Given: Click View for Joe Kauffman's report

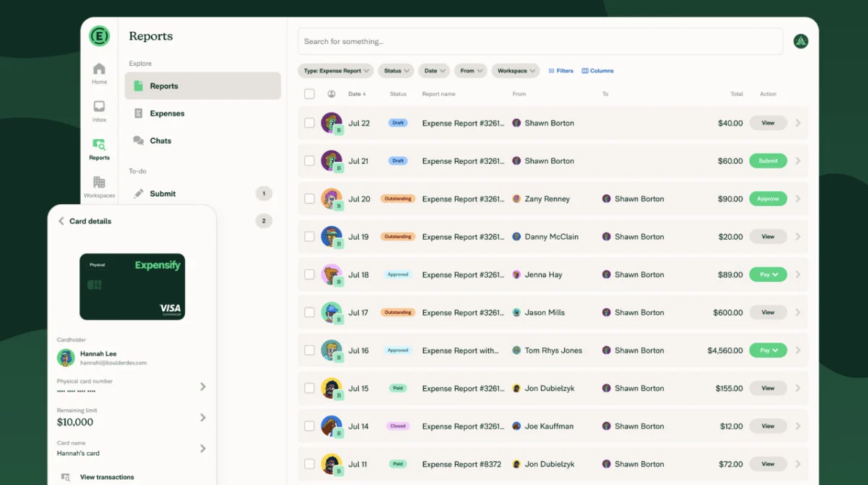Looking at the screenshot, I should click(x=768, y=426).
